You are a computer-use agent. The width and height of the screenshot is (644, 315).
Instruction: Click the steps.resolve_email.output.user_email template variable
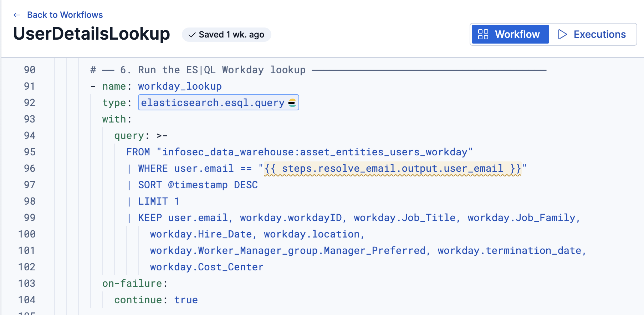click(393, 168)
